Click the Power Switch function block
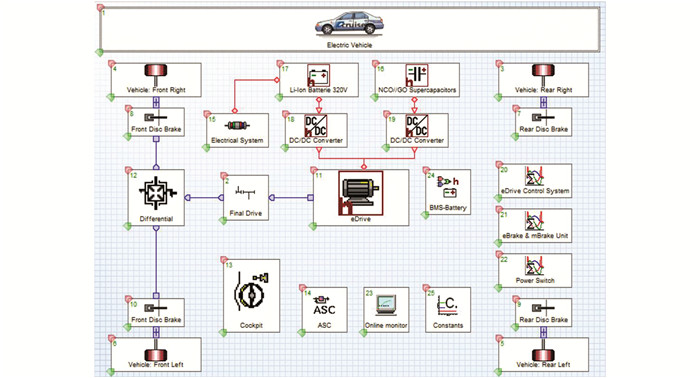The height and width of the screenshot is (378, 700). pos(535,270)
